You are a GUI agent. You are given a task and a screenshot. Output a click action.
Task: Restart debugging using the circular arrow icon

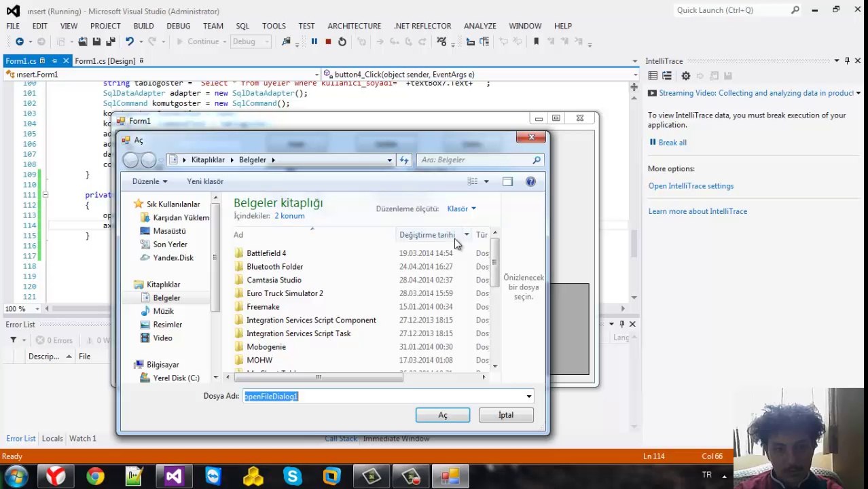point(342,41)
